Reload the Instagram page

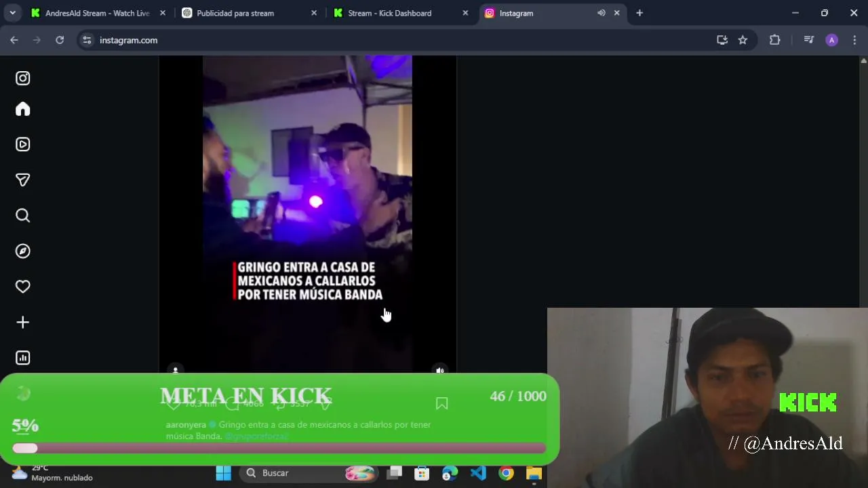tap(60, 40)
